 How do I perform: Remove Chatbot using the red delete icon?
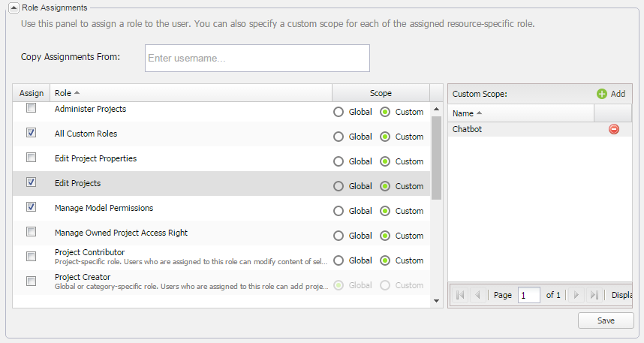tap(613, 129)
